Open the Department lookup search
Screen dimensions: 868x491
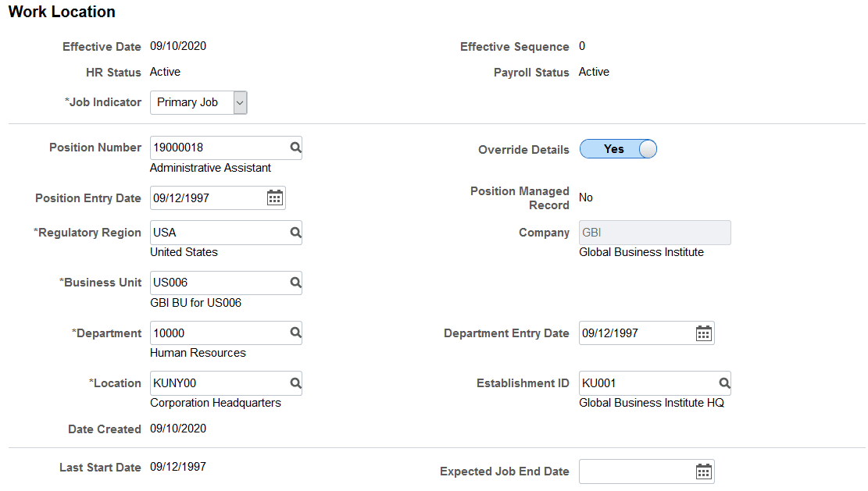(x=295, y=333)
